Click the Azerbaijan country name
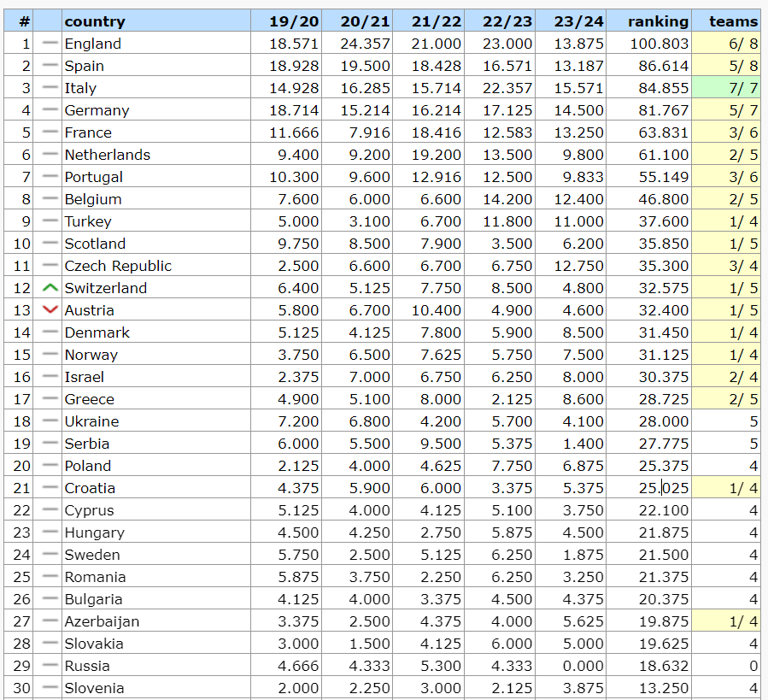Viewport: 768px width, 700px height. (102, 621)
